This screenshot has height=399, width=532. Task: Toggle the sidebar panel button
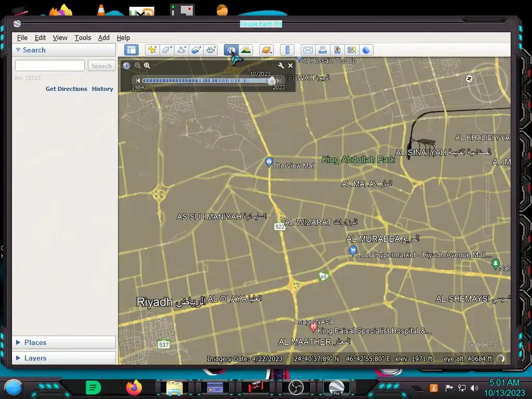pos(131,50)
